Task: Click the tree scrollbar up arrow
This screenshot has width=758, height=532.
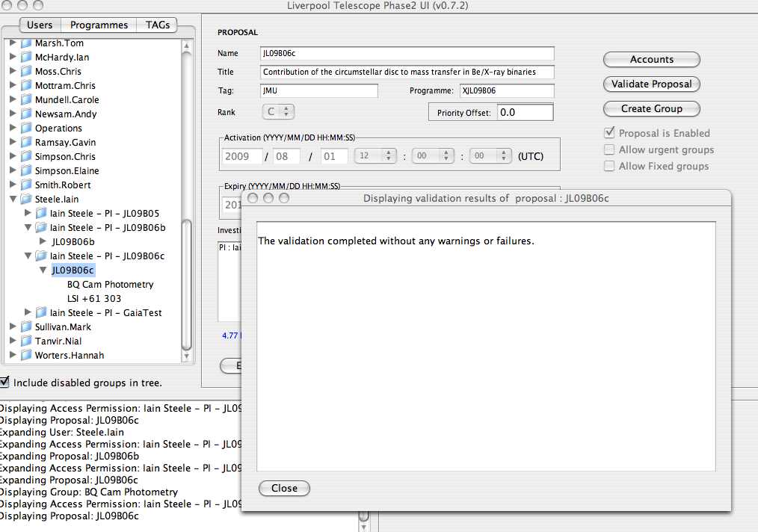Action: (x=186, y=46)
